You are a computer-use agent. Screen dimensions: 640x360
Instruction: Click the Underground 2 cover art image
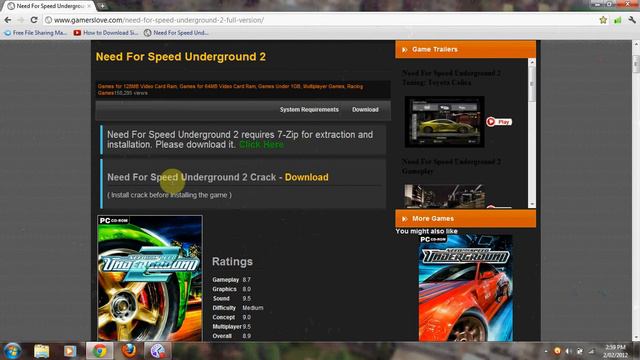pyautogui.click(x=150, y=278)
